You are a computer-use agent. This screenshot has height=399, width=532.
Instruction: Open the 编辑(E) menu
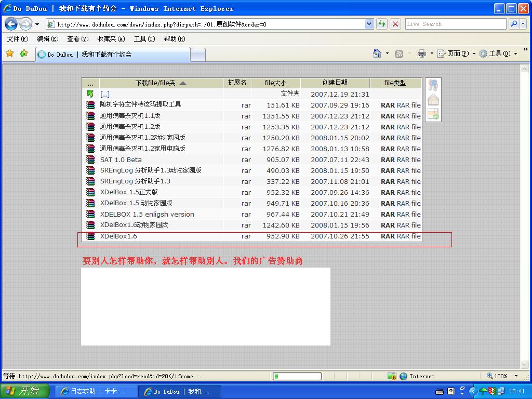(x=47, y=39)
